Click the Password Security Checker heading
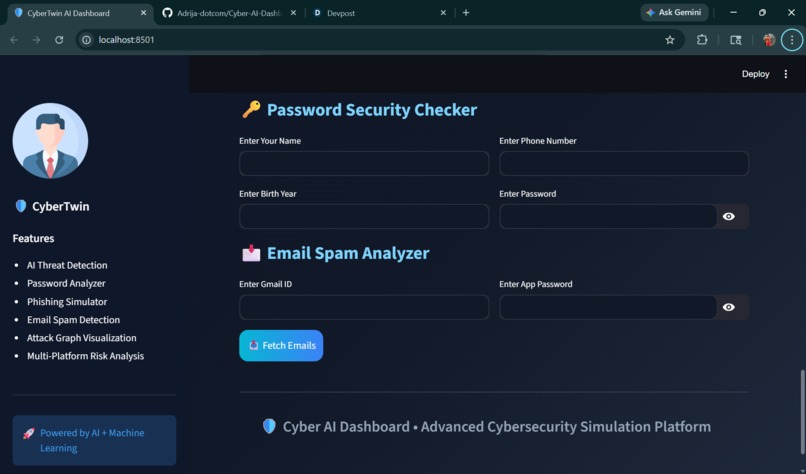Viewport: 806px width, 474px height. tap(372, 110)
